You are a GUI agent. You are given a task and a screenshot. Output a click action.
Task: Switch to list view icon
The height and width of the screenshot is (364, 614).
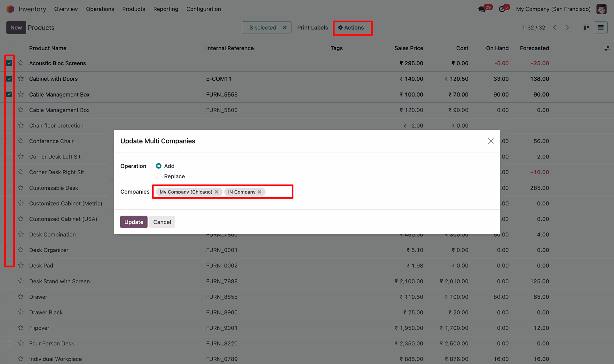coord(601,27)
